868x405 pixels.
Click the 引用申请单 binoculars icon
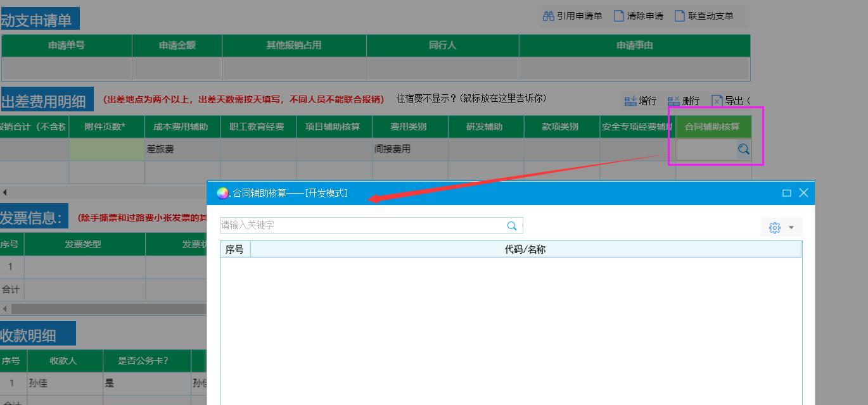[x=549, y=16]
